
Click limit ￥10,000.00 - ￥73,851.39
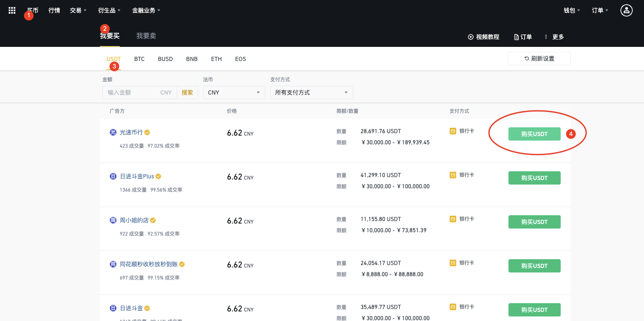coord(394,230)
